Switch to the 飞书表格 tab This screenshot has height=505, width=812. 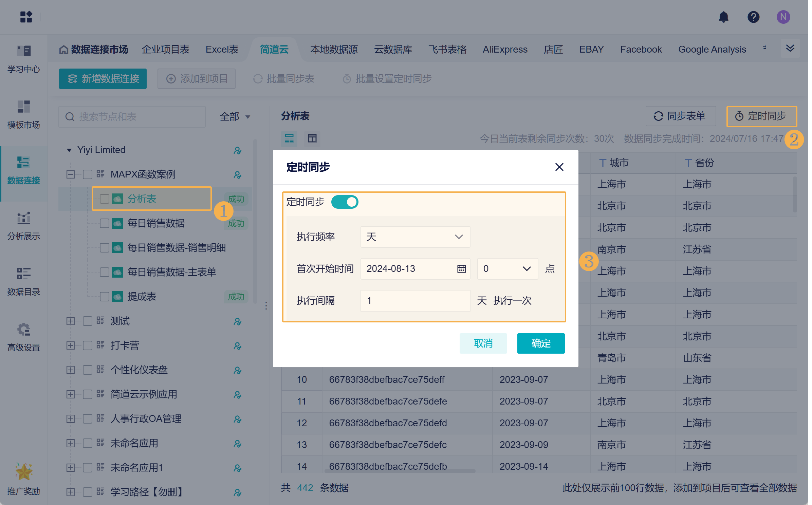pos(447,50)
